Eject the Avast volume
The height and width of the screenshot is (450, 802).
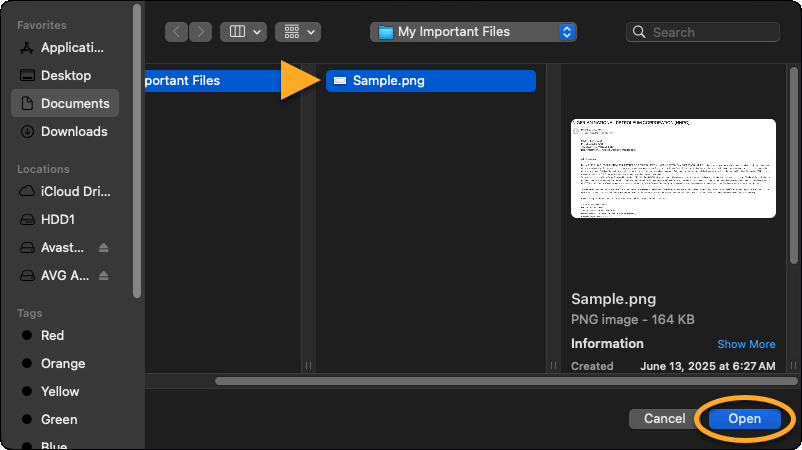coord(104,248)
